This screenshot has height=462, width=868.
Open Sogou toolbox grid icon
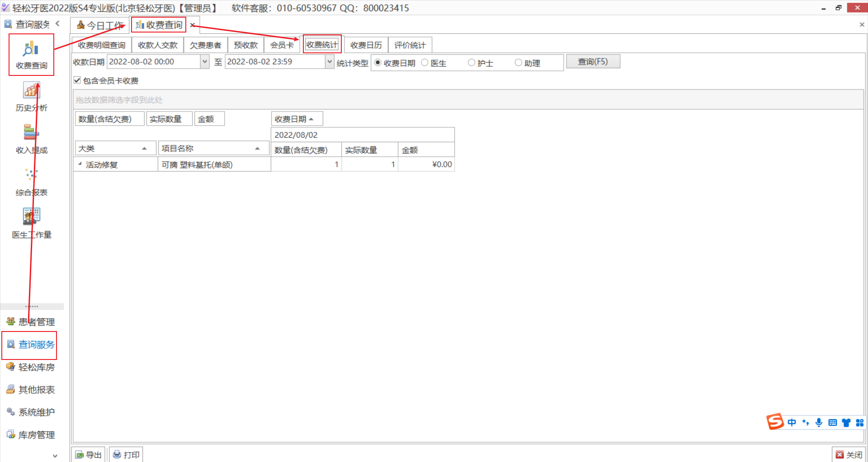pyautogui.click(x=860, y=422)
